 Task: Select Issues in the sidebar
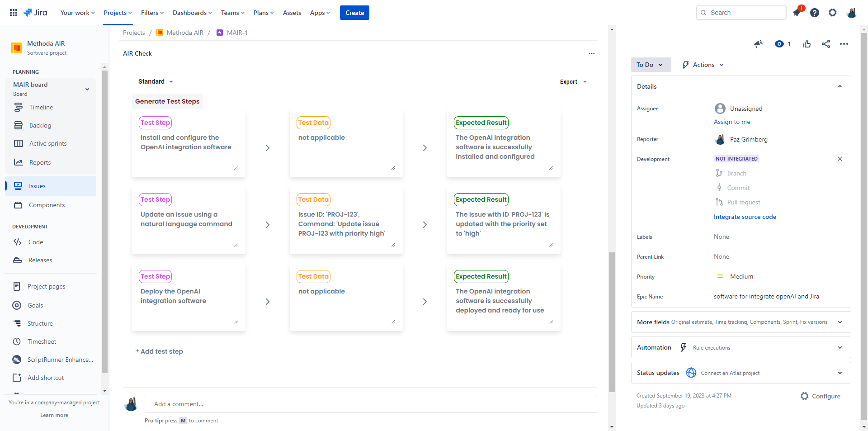click(x=51, y=186)
